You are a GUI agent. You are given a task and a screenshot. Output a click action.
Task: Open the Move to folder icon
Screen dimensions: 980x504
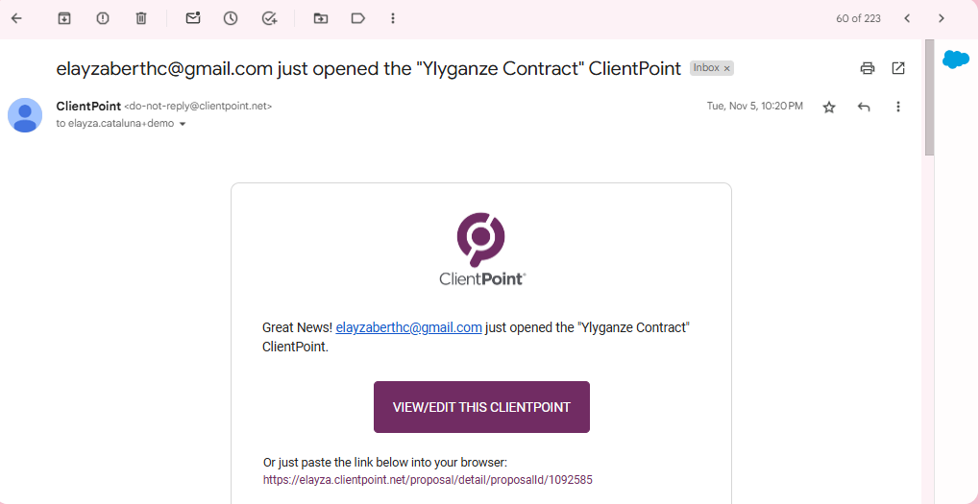click(321, 19)
